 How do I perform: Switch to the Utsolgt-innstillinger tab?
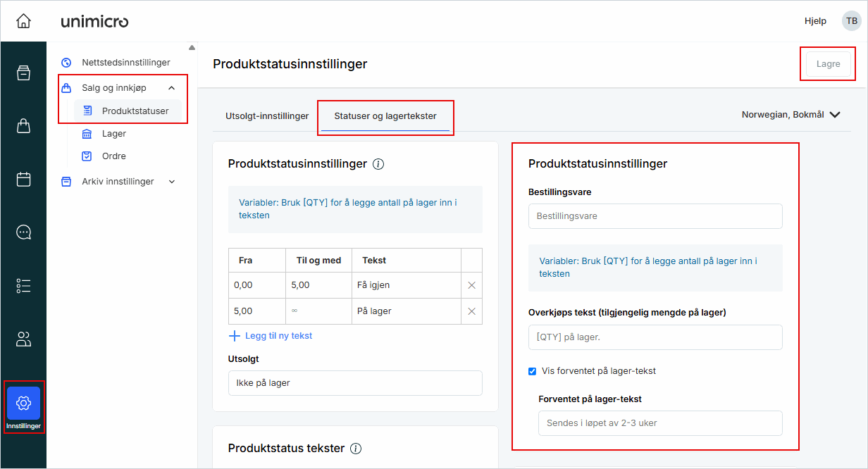click(x=267, y=116)
